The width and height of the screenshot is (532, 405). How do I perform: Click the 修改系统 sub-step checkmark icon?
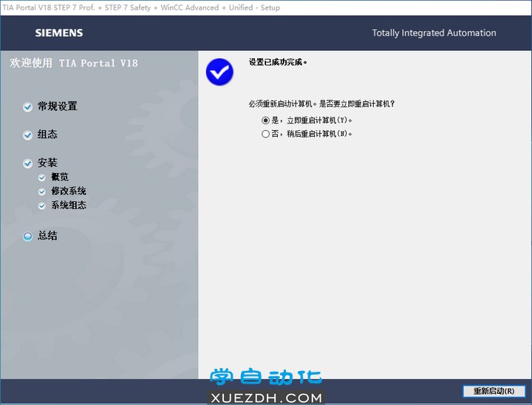(x=41, y=192)
